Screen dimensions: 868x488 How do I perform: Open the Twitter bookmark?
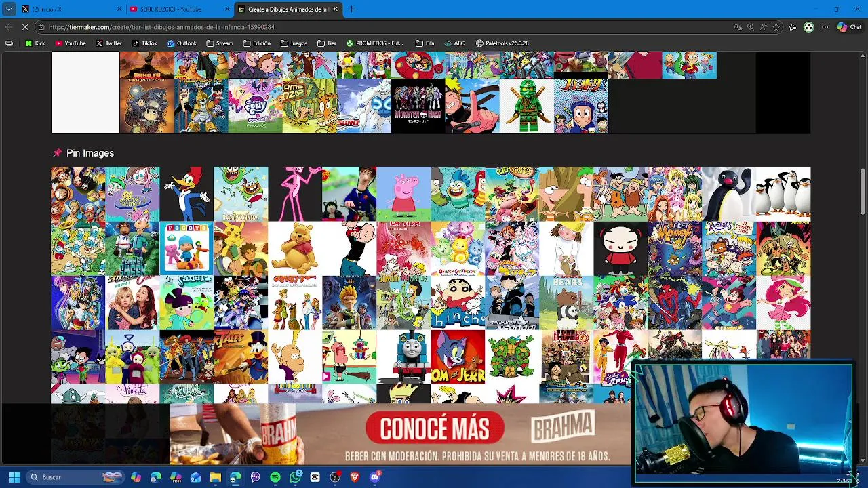click(108, 43)
